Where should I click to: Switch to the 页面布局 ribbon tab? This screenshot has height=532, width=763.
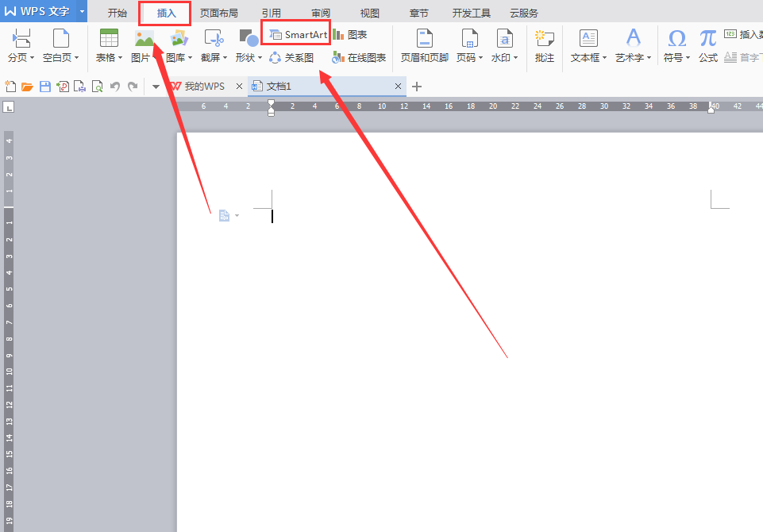(x=219, y=13)
